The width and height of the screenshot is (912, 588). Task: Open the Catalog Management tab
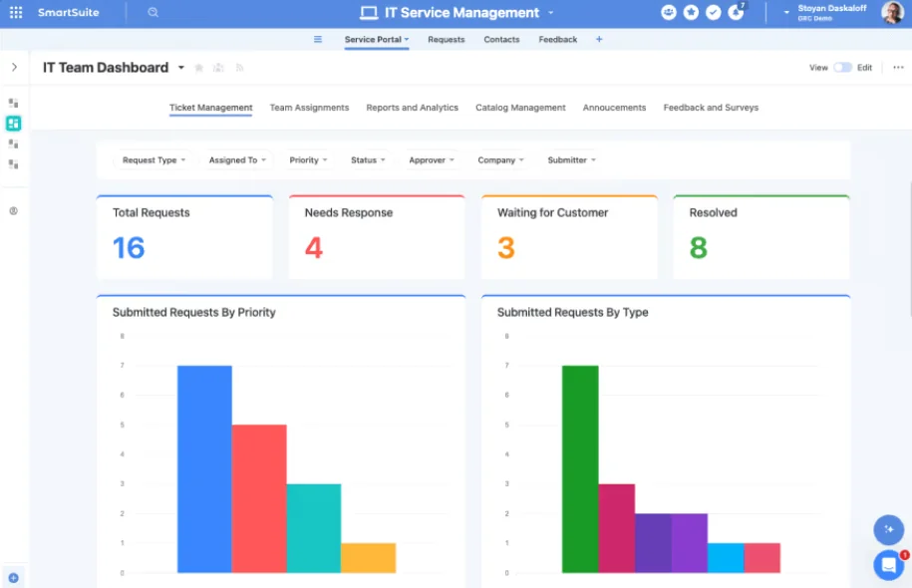pyautogui.click(x=520, y=108)
